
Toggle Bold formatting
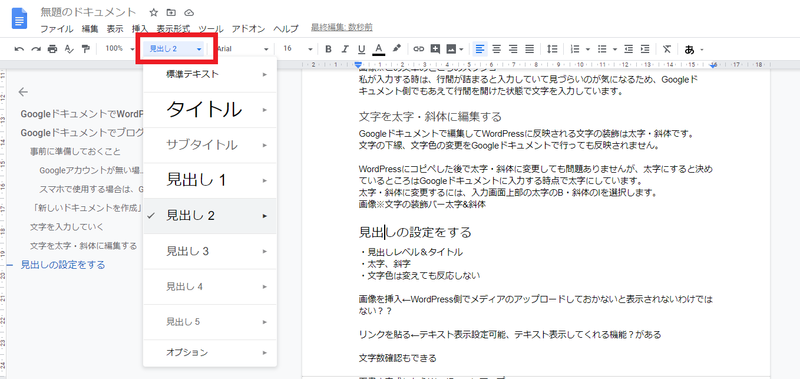pyautogui.click(x=328, y=49)
